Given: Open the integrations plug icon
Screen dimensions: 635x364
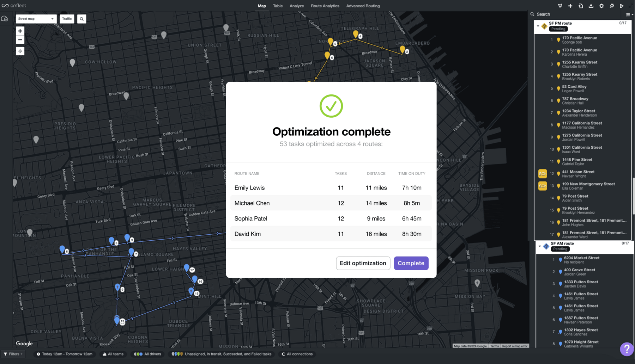Looking at the screenshot, I should coord(612,6).
